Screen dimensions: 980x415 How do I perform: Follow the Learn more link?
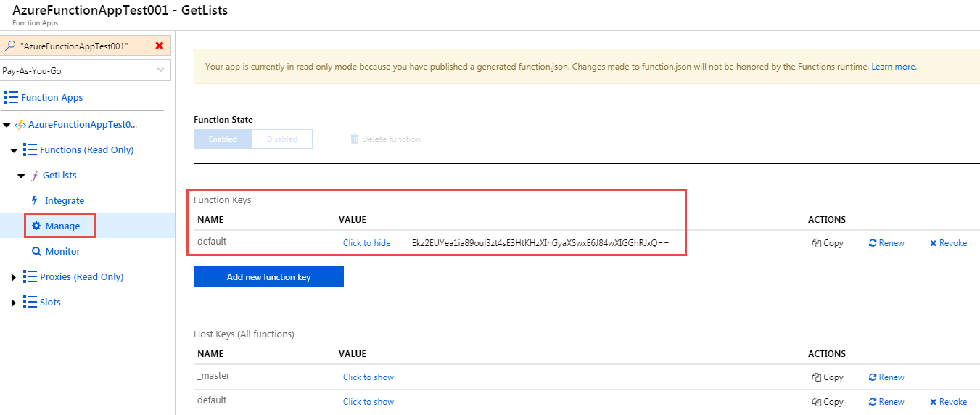tap(894, 67)
